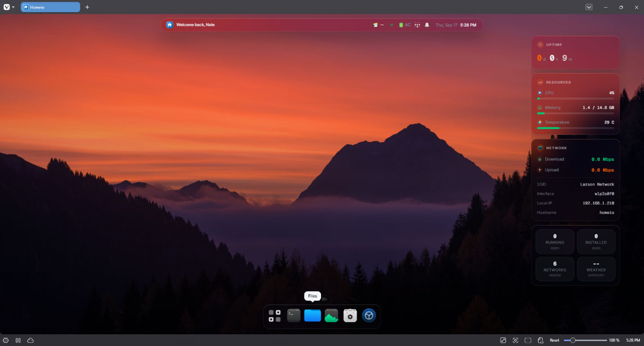Open page actions icon in status bar

coord(541,340)
